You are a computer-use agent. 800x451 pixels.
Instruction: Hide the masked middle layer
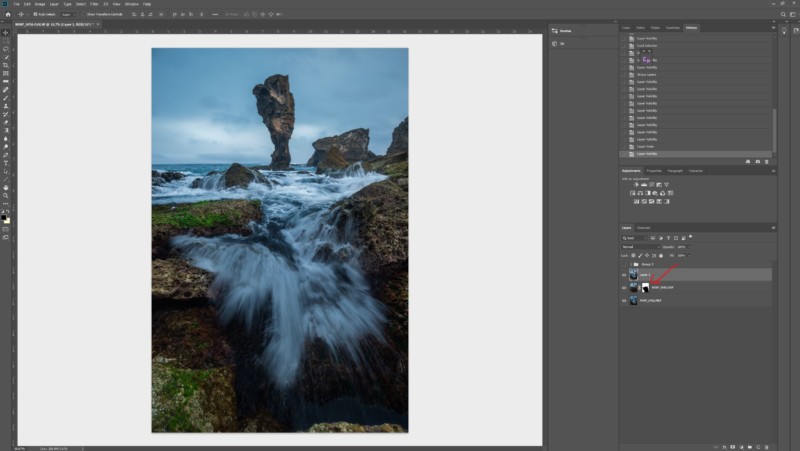[624, 288]
